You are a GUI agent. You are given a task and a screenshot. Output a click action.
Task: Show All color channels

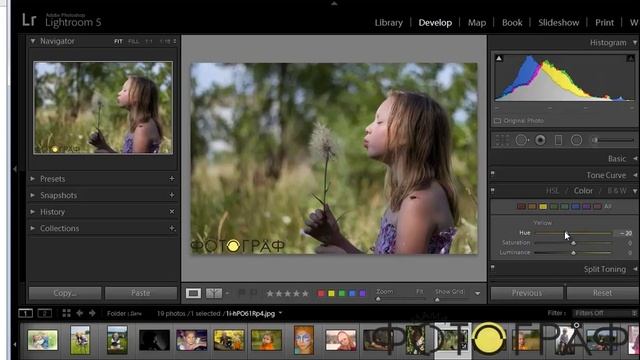click(608, 206)
